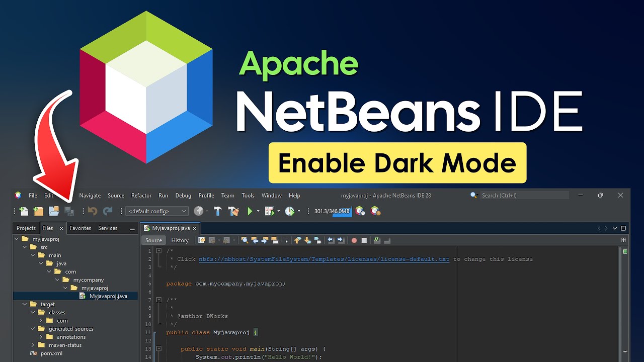Screen dimensions: 644x362
Task: Collapse the target folder node
Action: [25, 304]
